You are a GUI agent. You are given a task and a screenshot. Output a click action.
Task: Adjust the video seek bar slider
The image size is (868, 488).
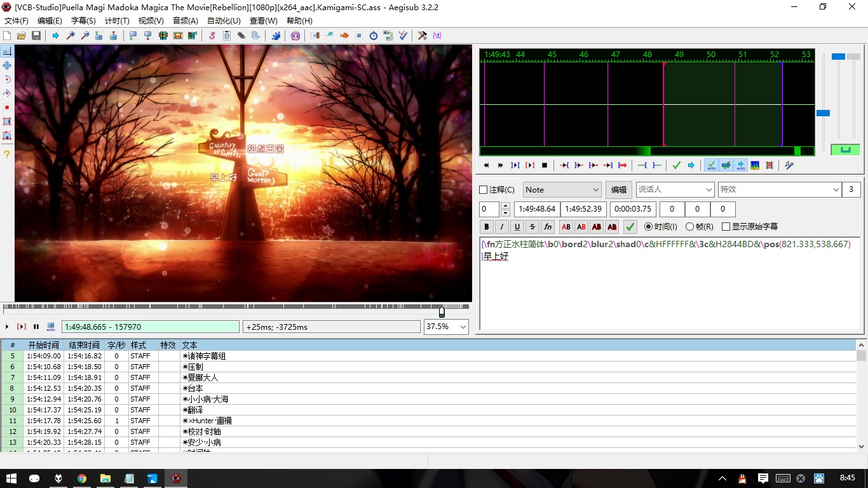(x=442, y=311)
